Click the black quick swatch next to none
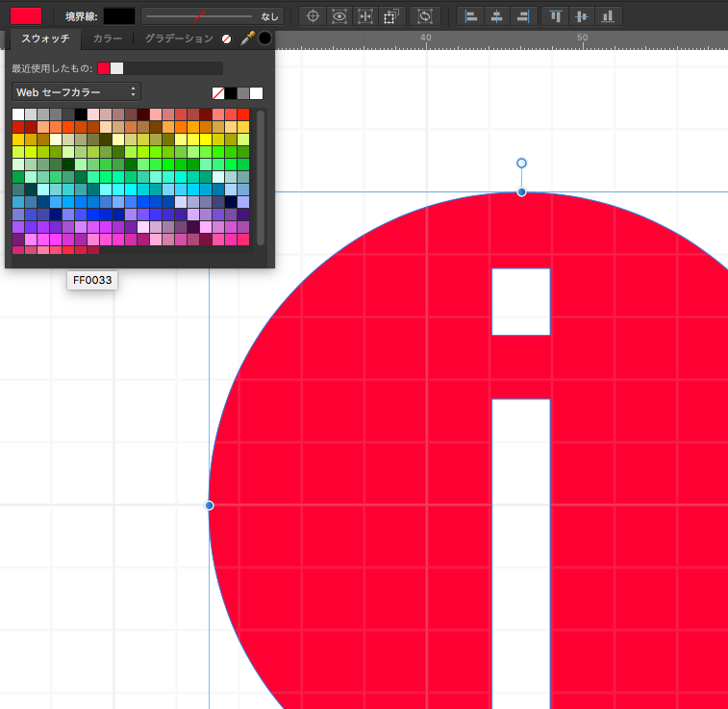This screenshot has width=728, height=709. [x=231, y=93]
